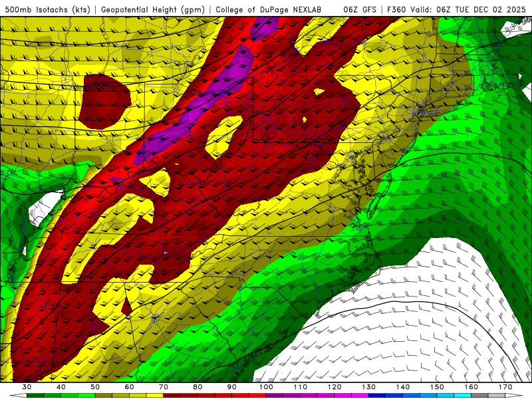Viewport: 532px width, 399px height.
Task: Click the "Geopotential Height (gpm)" title text
Action: coord(153,9)
